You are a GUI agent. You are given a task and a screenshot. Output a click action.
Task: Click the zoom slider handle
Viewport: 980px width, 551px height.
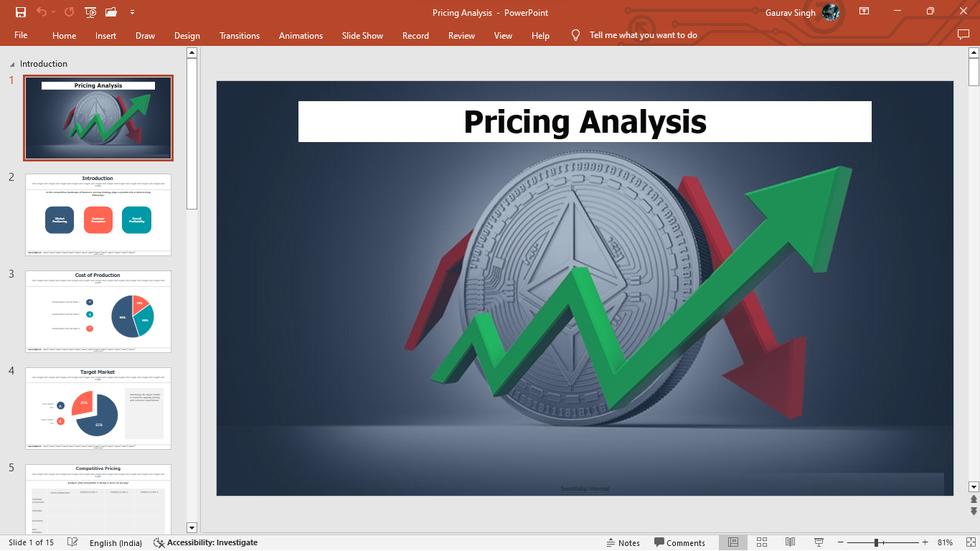(x=877, y=543)
